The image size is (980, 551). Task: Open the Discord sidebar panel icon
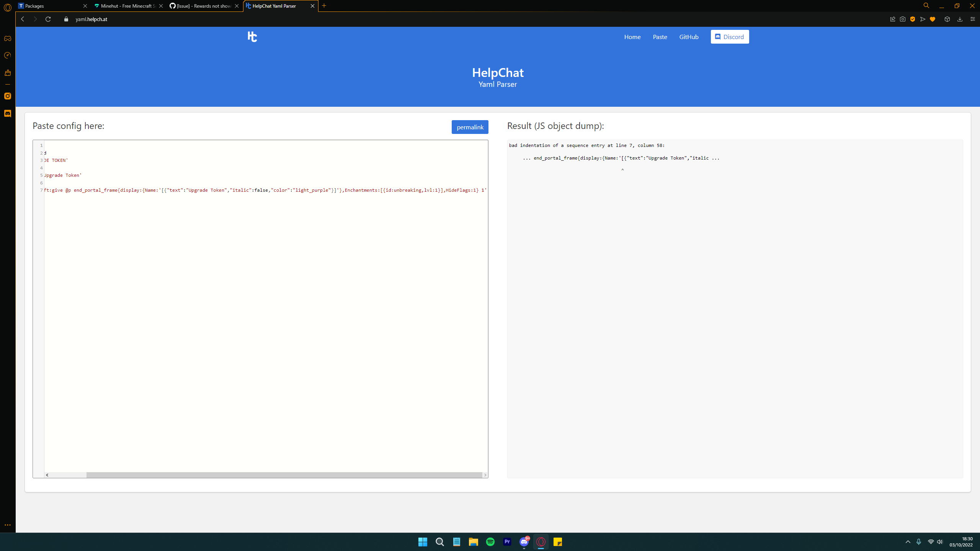click(8, 114)
